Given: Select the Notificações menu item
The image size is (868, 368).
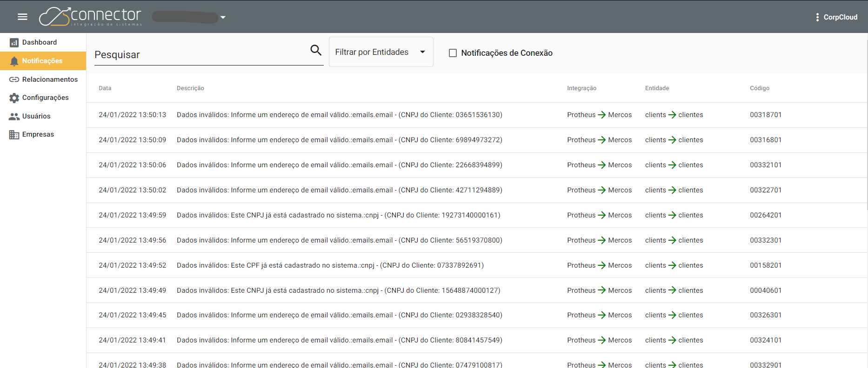Looking at the screenshot, I should (43, 61).
